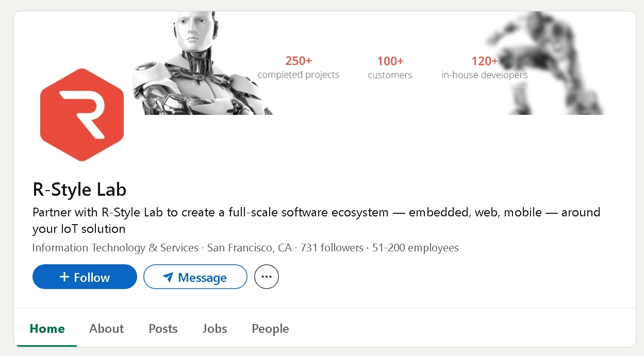The height and width of the screenshot is (356, 644).
Task: Click the company tagline description text
Action: (x=316, y=221)
